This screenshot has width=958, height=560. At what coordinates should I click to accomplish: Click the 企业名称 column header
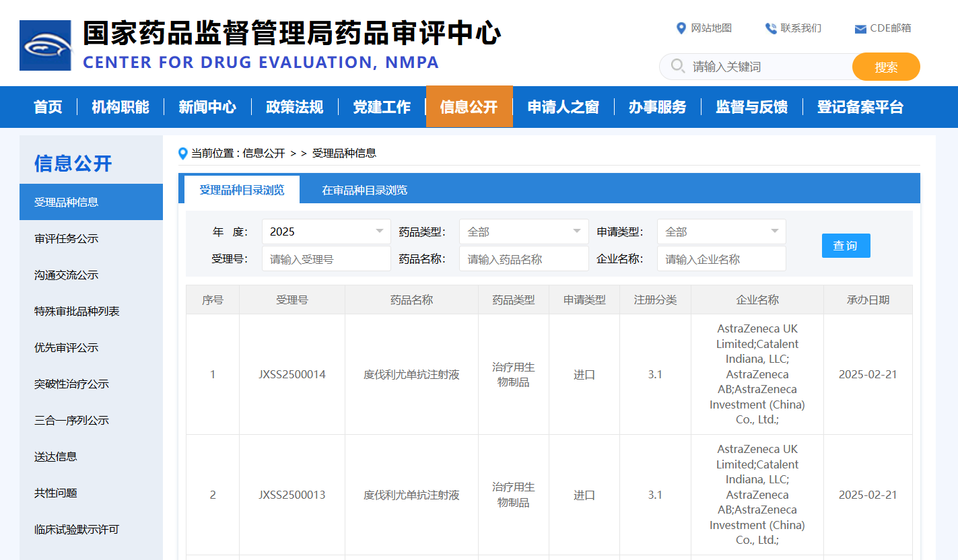[757, 300]
